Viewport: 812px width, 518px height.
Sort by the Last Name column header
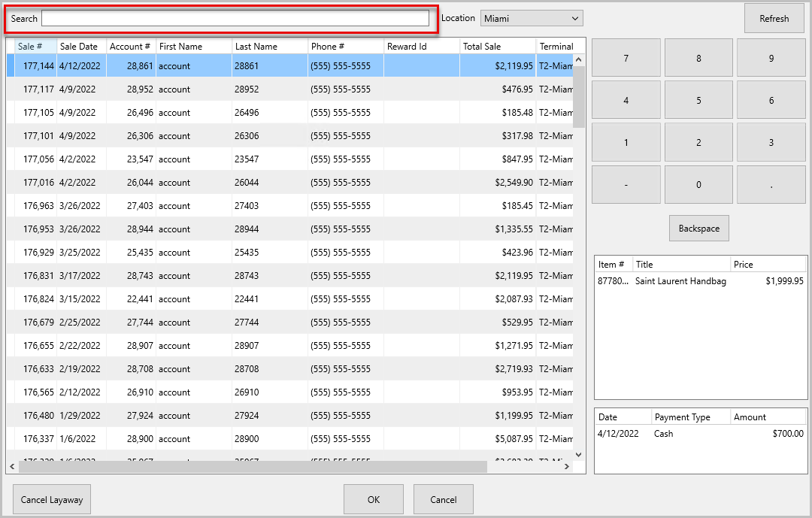pyautogui.click(x=270, y=46)
